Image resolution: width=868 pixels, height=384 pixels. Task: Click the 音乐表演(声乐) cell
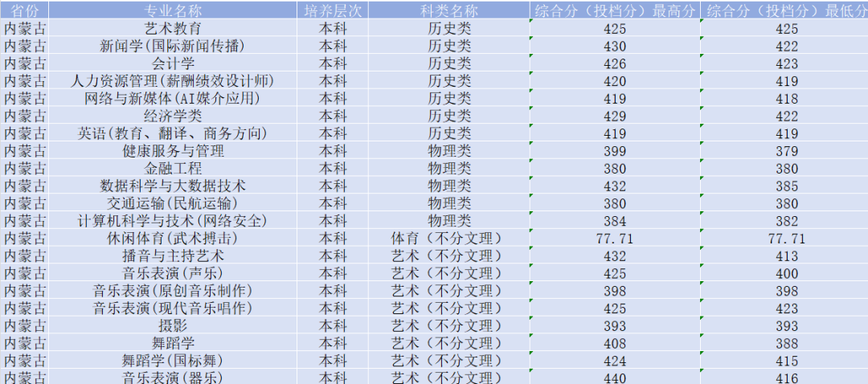[173, 273]
